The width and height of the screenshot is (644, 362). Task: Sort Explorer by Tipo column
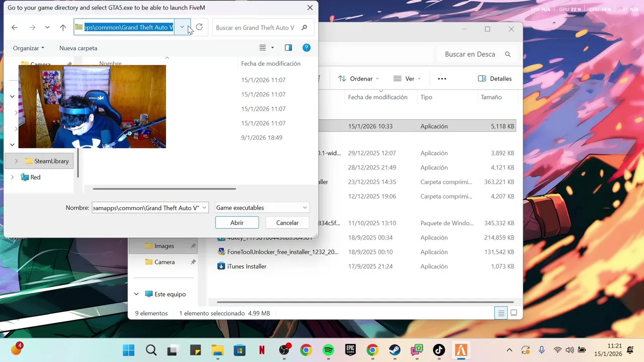426,98
